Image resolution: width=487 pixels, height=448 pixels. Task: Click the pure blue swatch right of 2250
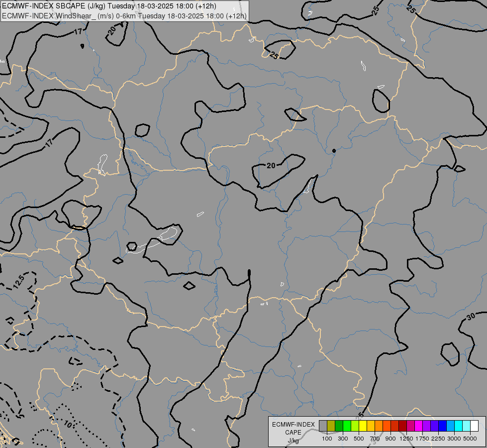[x=442, y=426]
